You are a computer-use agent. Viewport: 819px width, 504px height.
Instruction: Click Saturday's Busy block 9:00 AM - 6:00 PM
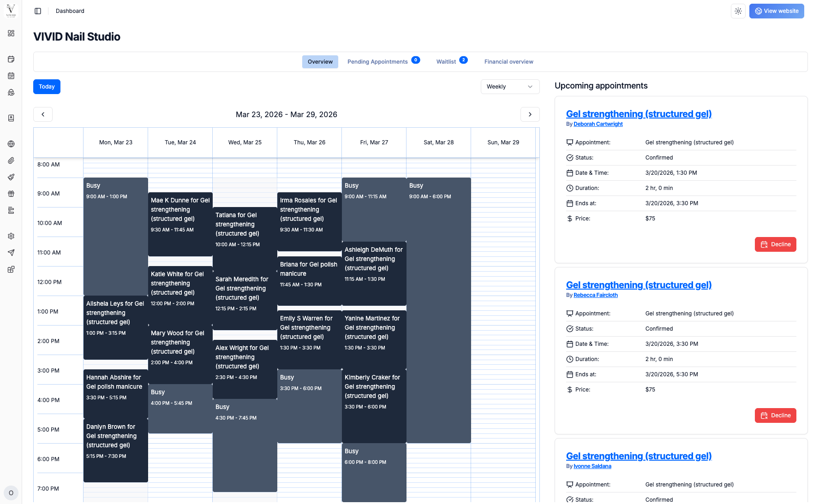pos(439,310)
